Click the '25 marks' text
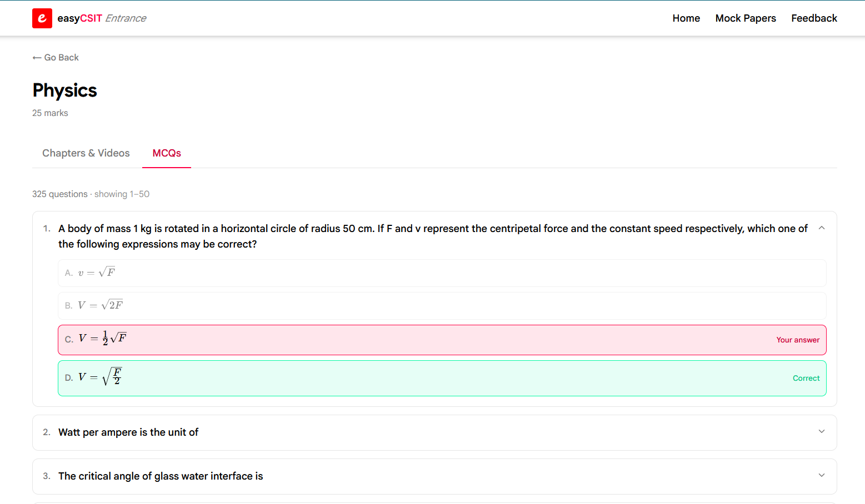The width and height of the screenshot is (865, 504). (50, 113)
